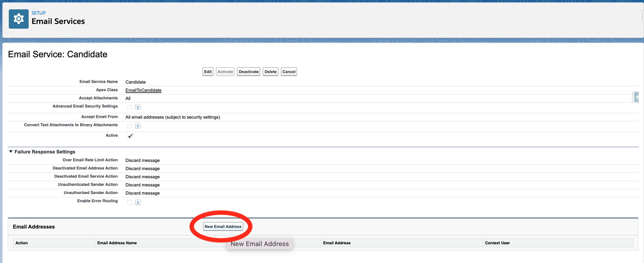The width and height of the screenshot is (644, 263).
Task: Create a New Email Address
Action: (x=223, y=226)
